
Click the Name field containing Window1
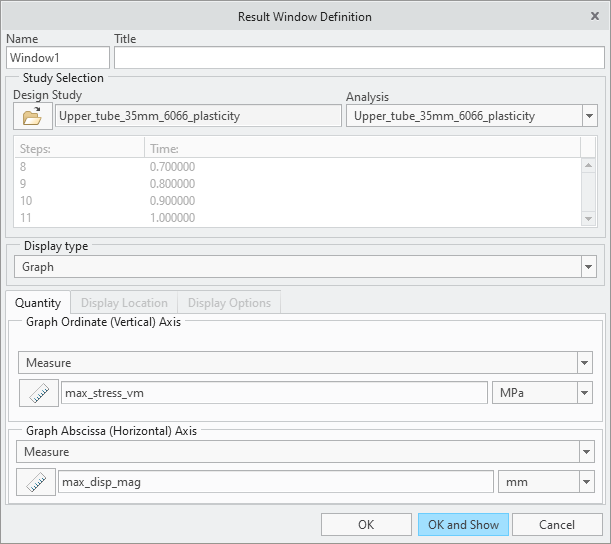[x=57, y=59]
